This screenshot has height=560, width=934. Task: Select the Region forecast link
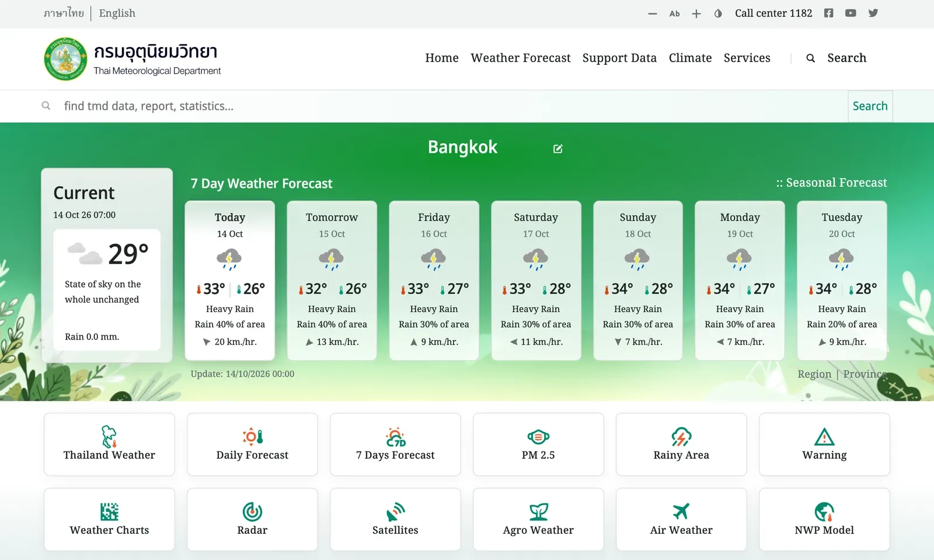(814, 374)
